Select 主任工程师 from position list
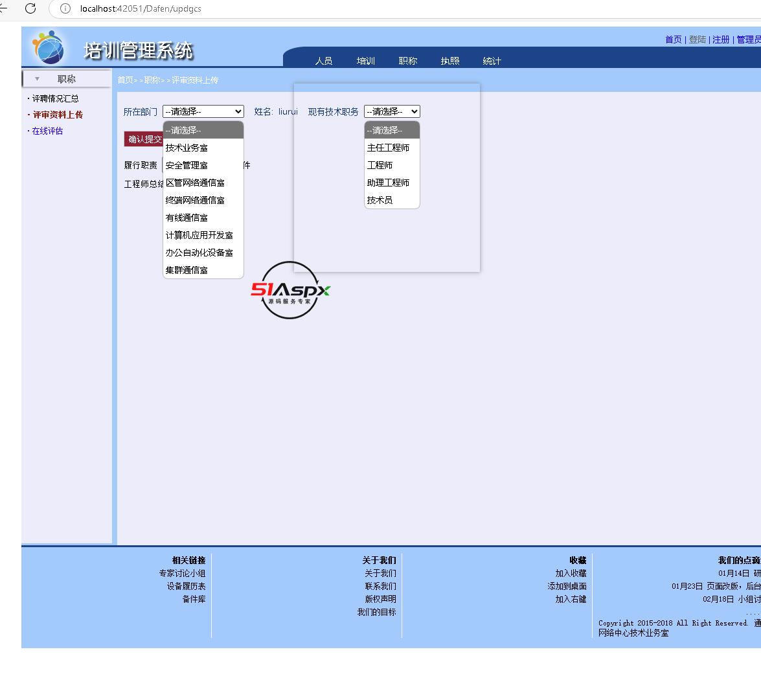 [388, 148]
